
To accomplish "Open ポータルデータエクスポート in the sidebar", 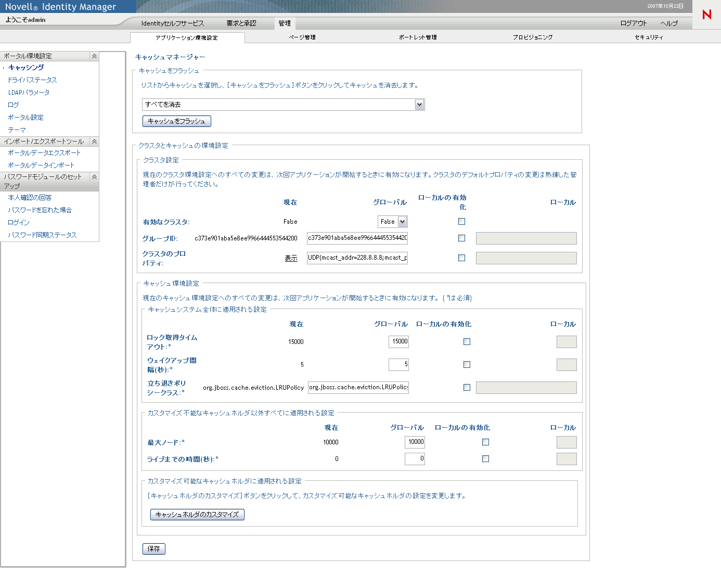I will 44,153.
